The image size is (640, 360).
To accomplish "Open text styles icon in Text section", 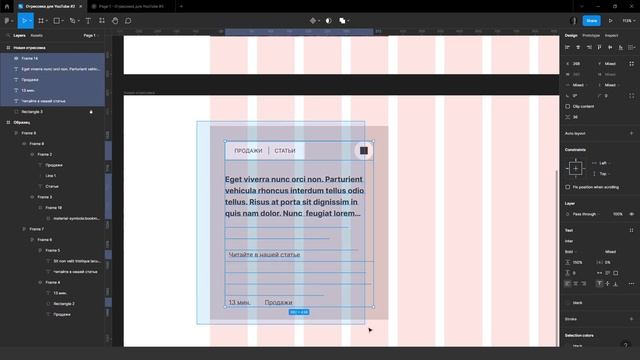I will coord(631,230).
